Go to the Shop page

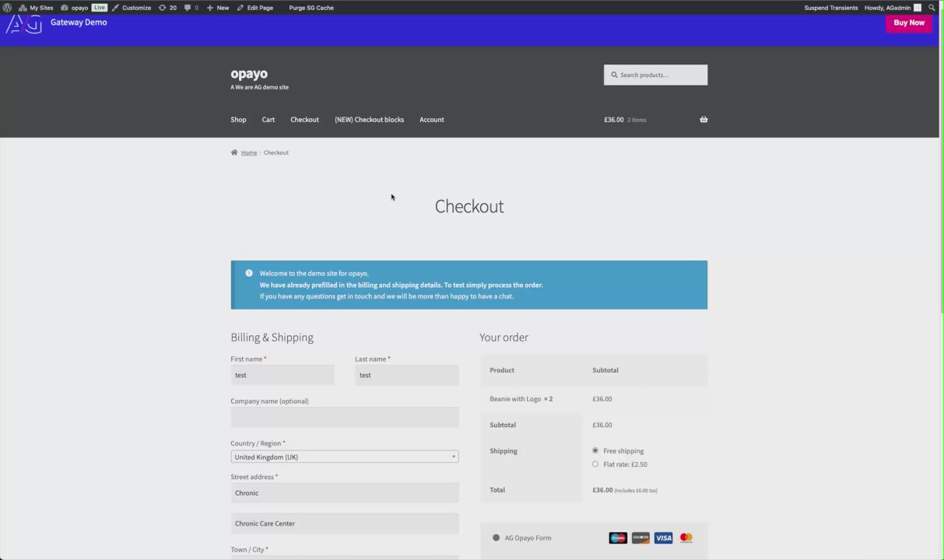point(238,120)
